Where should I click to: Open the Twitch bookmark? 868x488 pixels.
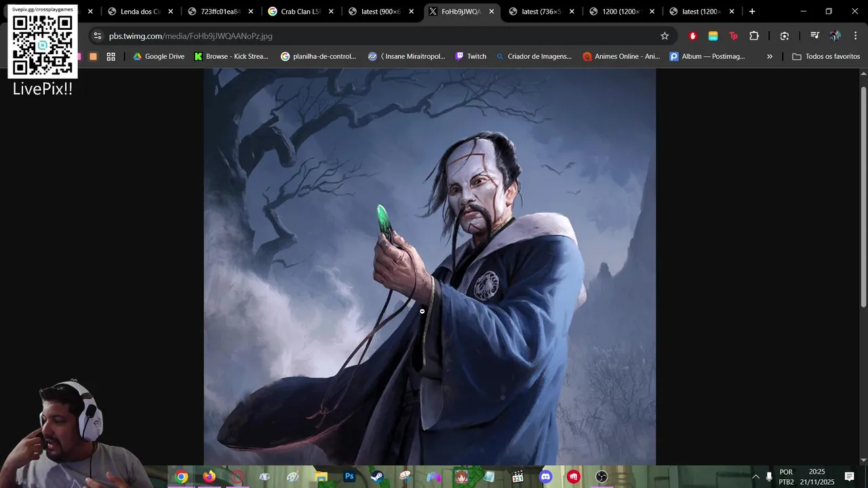pyautogui.click(x=471, y=56)
